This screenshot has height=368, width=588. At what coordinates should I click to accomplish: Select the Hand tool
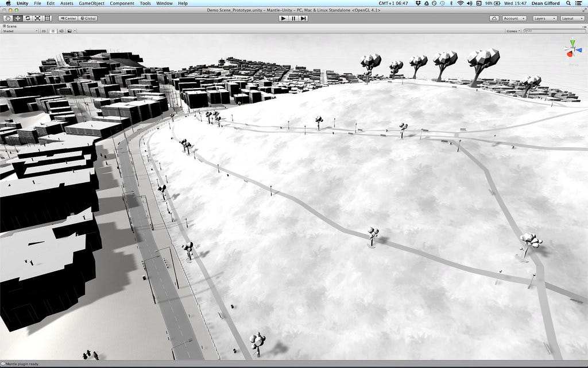click(x=7, y=18)
